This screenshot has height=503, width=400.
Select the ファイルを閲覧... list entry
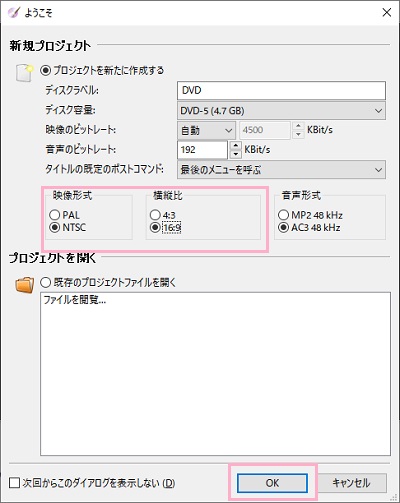(x=75, y=300)
